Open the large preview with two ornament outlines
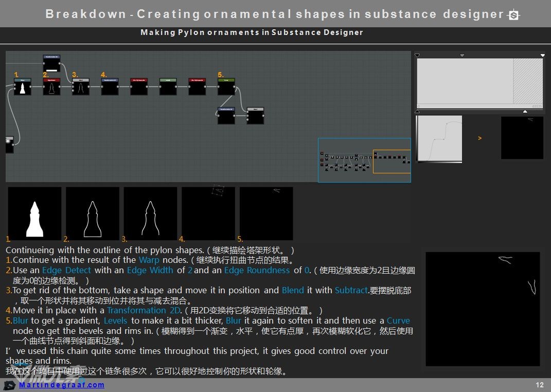This screenshot has height=392, width=551. 483,309
